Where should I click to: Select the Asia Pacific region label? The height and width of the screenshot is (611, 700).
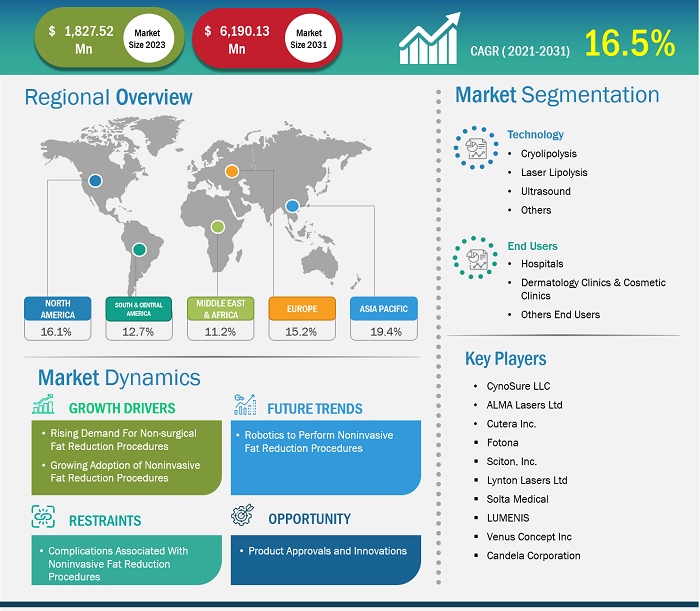[x=384, y=309]
